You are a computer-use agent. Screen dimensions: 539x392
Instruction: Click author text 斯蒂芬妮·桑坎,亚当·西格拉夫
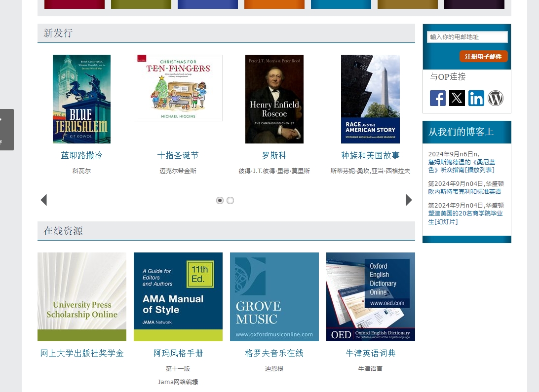[x=370, y=171]
